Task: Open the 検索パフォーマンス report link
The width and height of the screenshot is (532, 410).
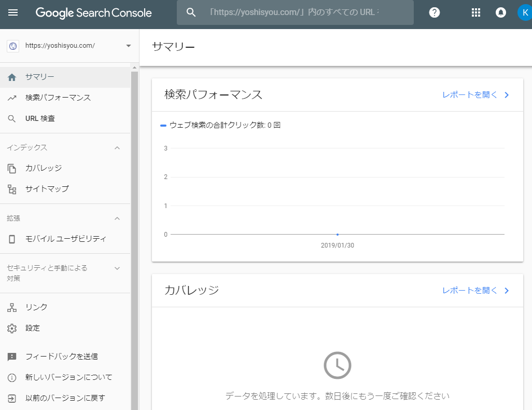Action: pyautogui.click(x=475, y=94)
